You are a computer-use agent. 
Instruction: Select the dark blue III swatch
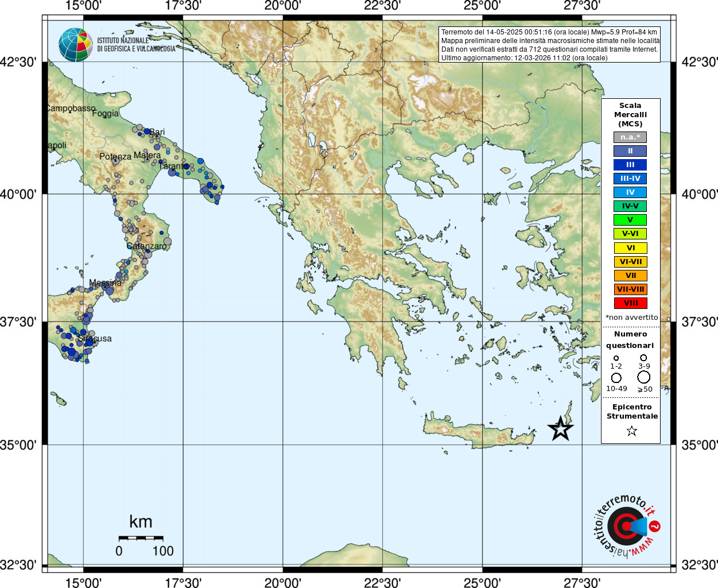[x=630, y=165]
